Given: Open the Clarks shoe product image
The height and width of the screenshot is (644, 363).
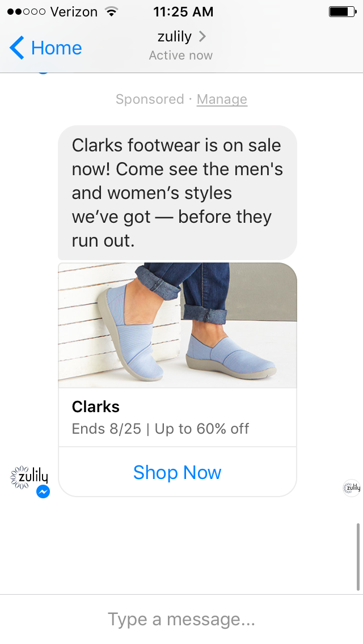Looking at the screenshot, I should pos(177,325).
